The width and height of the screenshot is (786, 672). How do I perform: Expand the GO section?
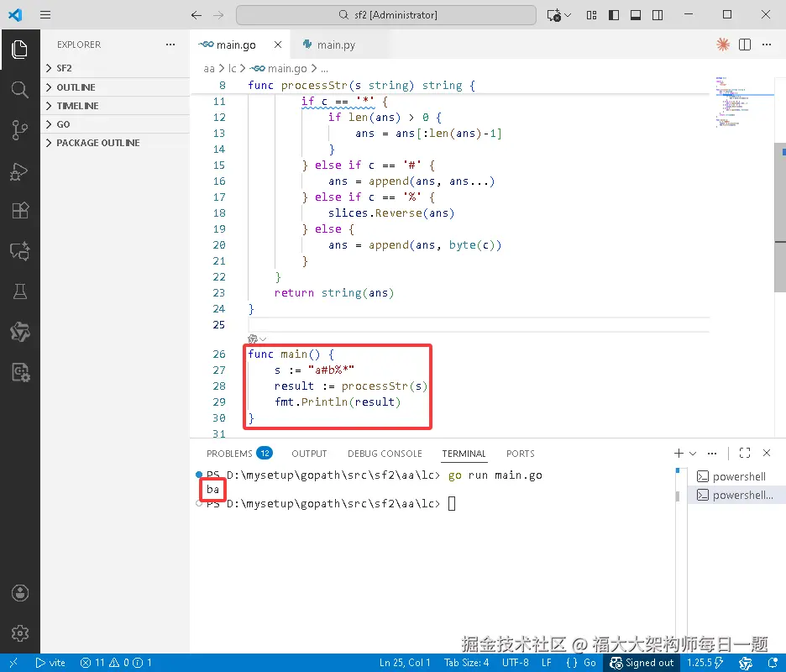click(x=115, y=124)
